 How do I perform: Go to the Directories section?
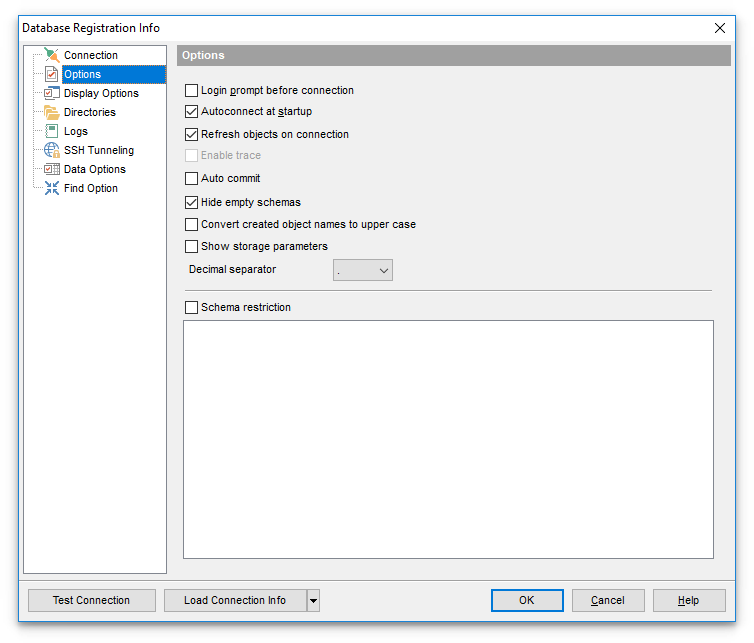tap(90, 112)
